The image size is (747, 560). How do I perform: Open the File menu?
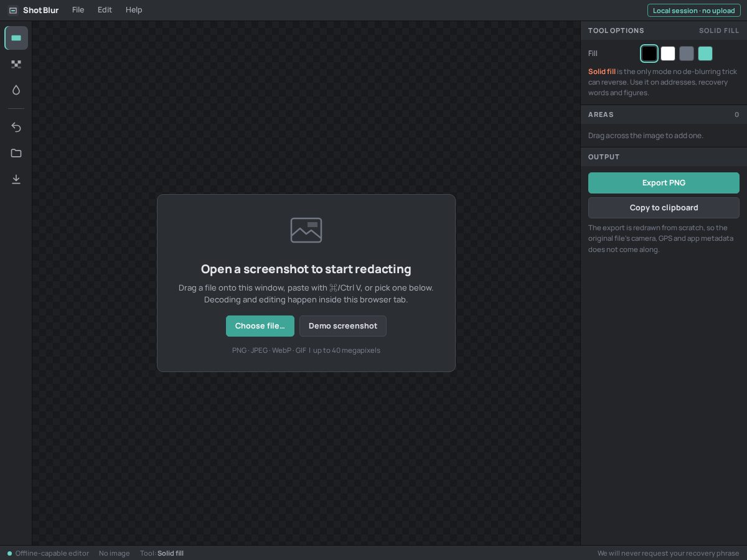78,10
